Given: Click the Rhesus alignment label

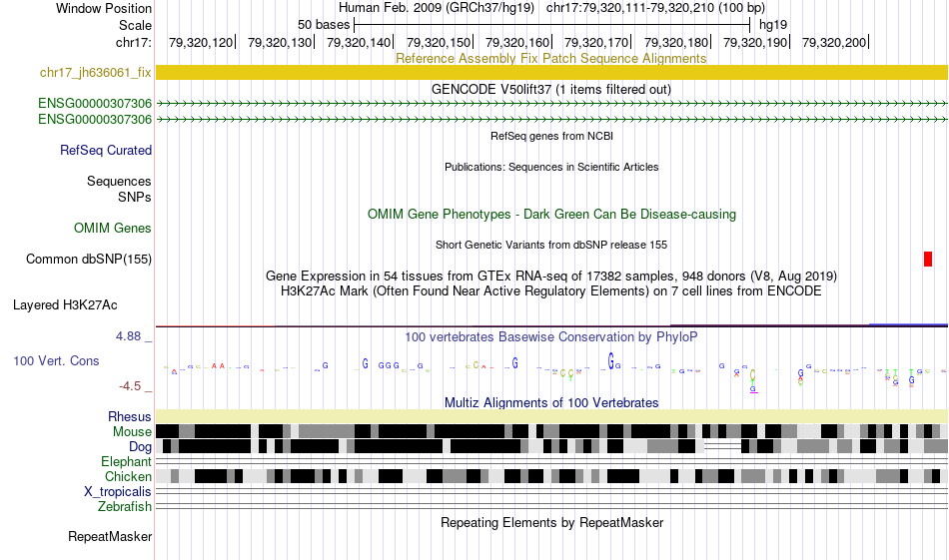Looking at the screenshot, I should coord(130,416).
